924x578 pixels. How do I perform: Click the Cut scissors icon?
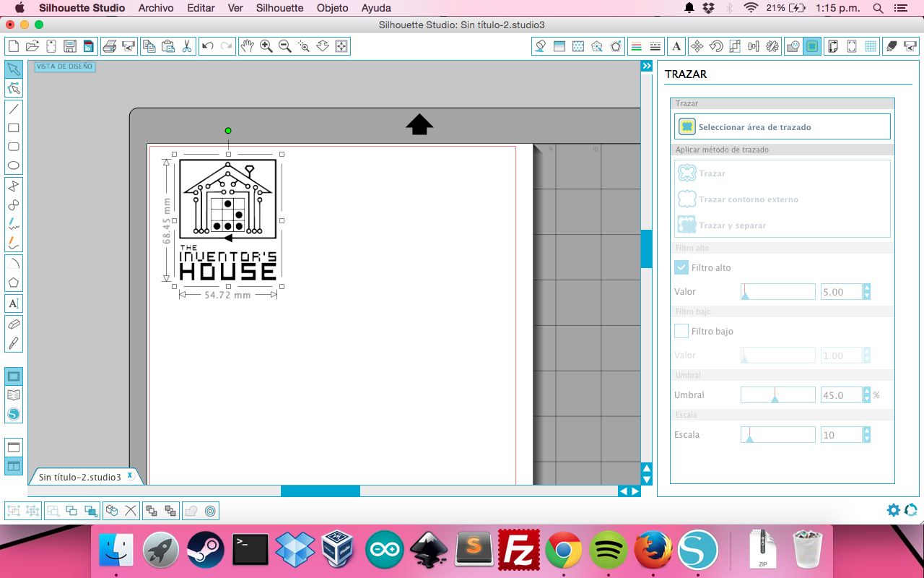187,46
